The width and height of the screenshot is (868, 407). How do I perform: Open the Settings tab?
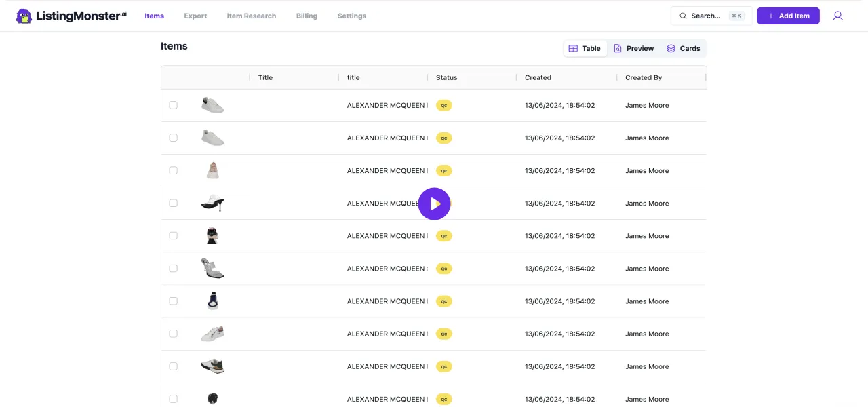[x=352, y=16]
